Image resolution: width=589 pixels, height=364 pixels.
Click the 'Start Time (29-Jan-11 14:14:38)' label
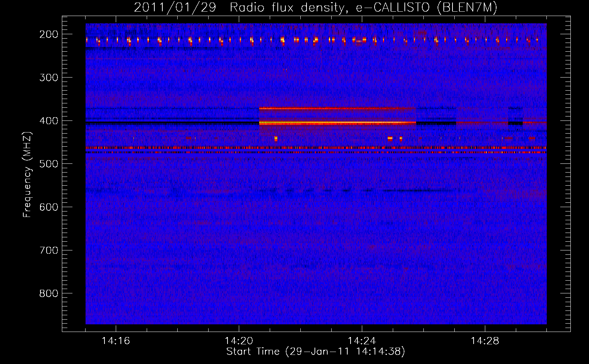coord(316,352)
